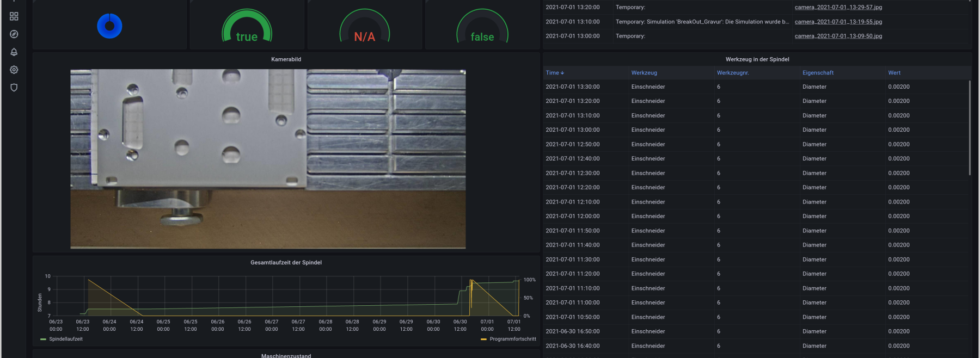Open the Explore compass icon
Image resolution: width=980 pixels, height=358 pixels.
pyautogui.click(x=14, y=34)
